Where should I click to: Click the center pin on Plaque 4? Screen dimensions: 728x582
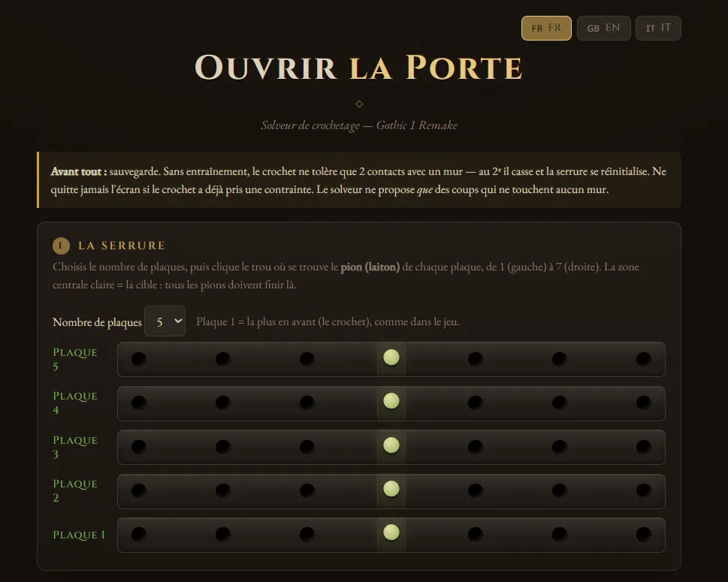click(391, 401)
